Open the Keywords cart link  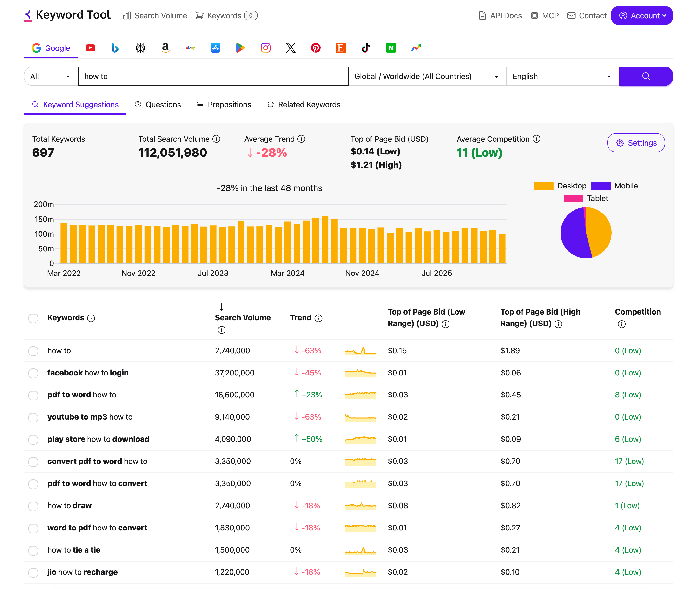click(226, 15)
